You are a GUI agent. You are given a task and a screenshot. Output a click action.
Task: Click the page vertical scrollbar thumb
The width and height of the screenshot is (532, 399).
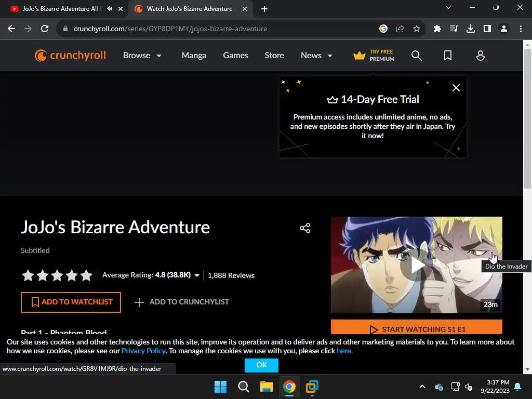(527, 118)
